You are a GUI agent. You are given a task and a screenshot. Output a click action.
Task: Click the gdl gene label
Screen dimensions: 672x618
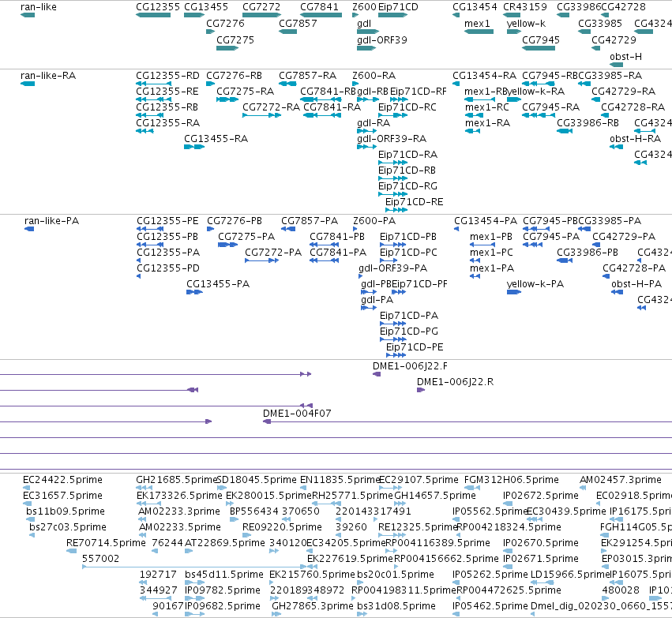click(364, 24)
